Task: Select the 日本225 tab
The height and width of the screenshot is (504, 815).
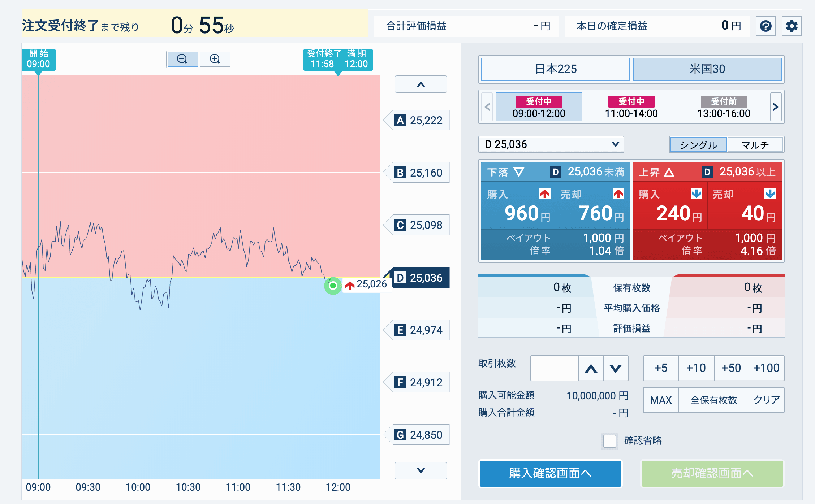Action: coord(556,69)
